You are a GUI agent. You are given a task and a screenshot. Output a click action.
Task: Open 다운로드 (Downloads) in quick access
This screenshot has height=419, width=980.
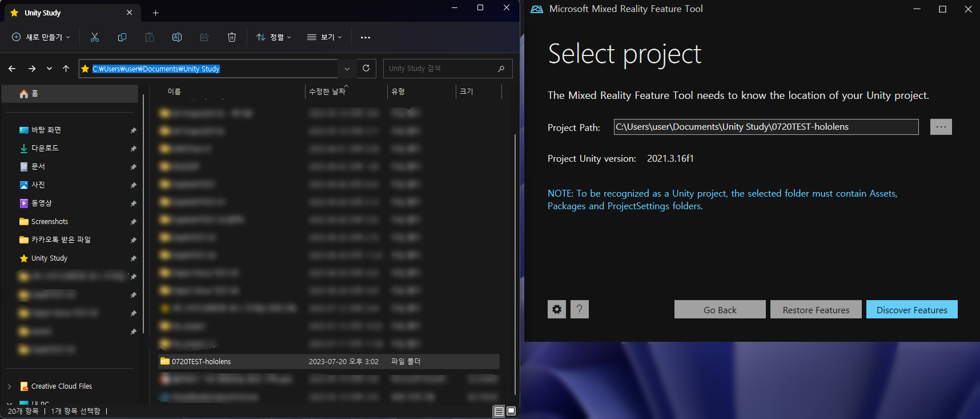(45, 149)
